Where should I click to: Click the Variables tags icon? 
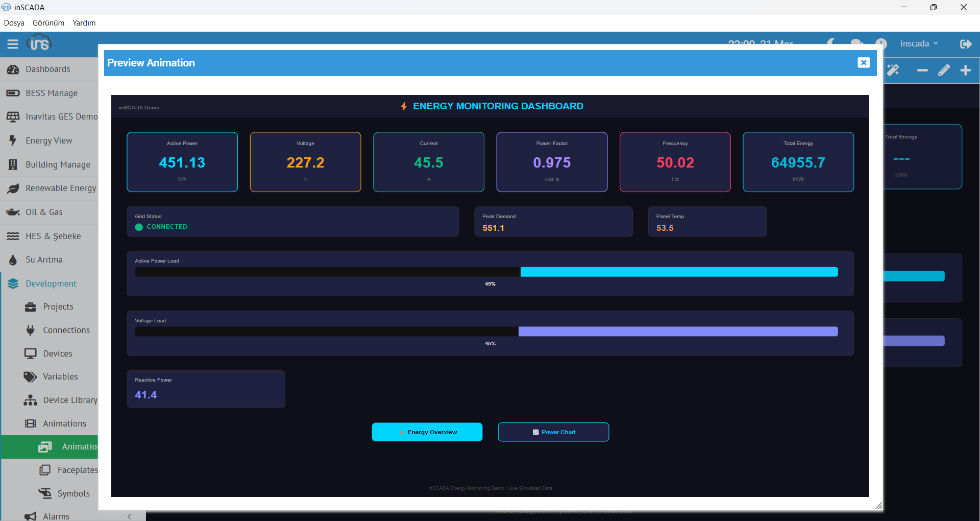pos(31,377)
